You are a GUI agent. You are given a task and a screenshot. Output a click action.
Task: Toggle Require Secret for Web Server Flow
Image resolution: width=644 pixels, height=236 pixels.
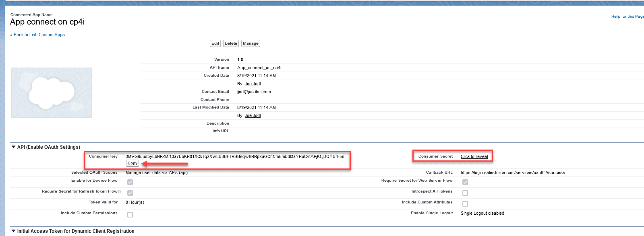pos(465,182)
